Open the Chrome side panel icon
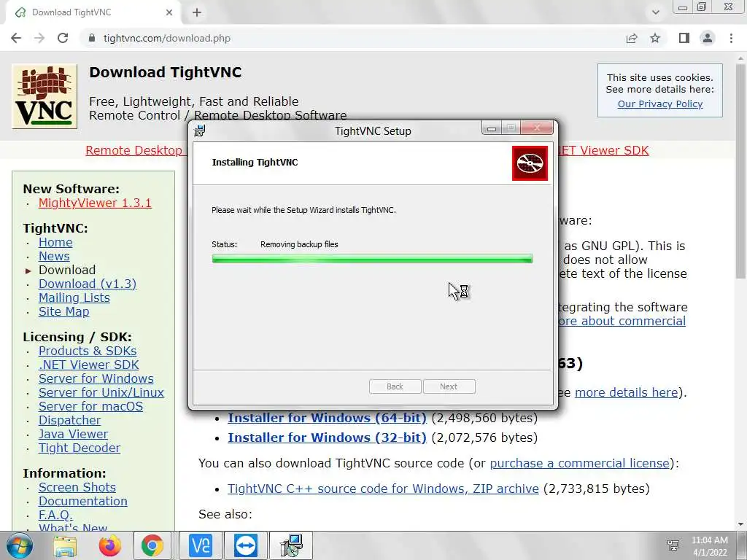Viewport: 747px width, 560px height. (x=684, y=38)
